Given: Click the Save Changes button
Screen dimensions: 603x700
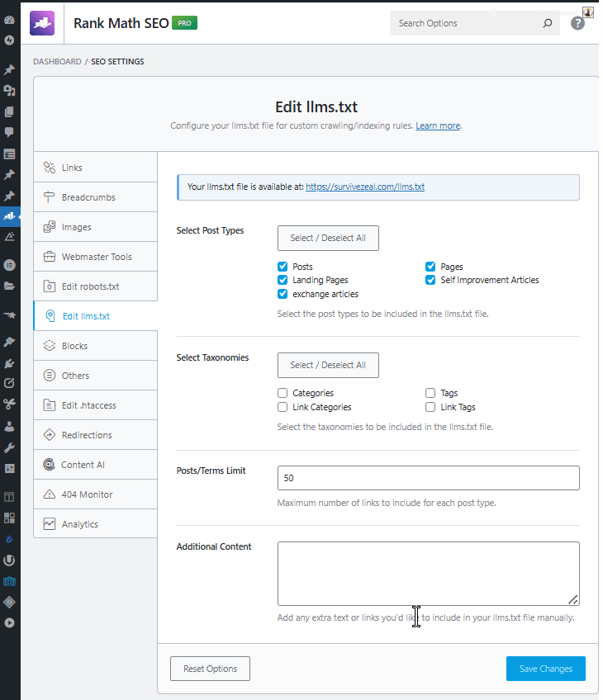Looking at the screenshot, I should (545, 669).
